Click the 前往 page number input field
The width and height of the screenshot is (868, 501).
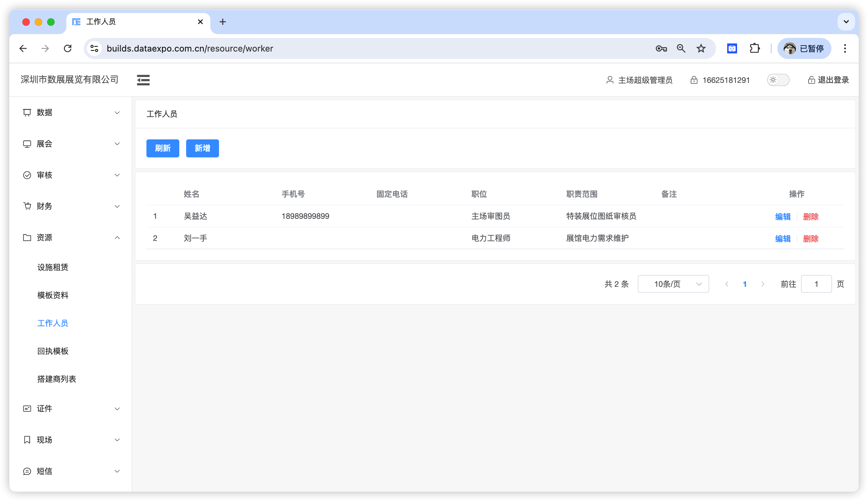816,284
